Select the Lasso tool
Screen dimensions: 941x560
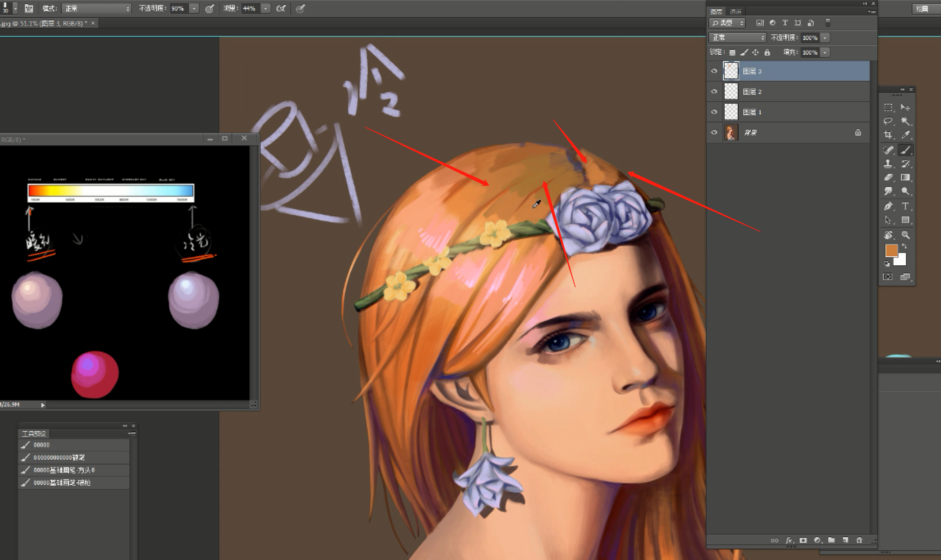tap(888, 121)
